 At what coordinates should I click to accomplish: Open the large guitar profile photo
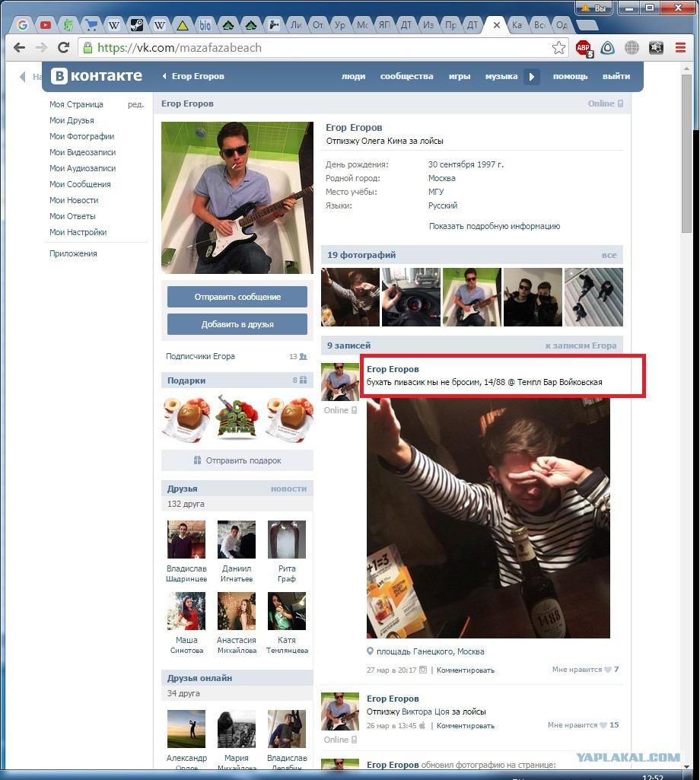pyautogui.click(x=237, y=198)
